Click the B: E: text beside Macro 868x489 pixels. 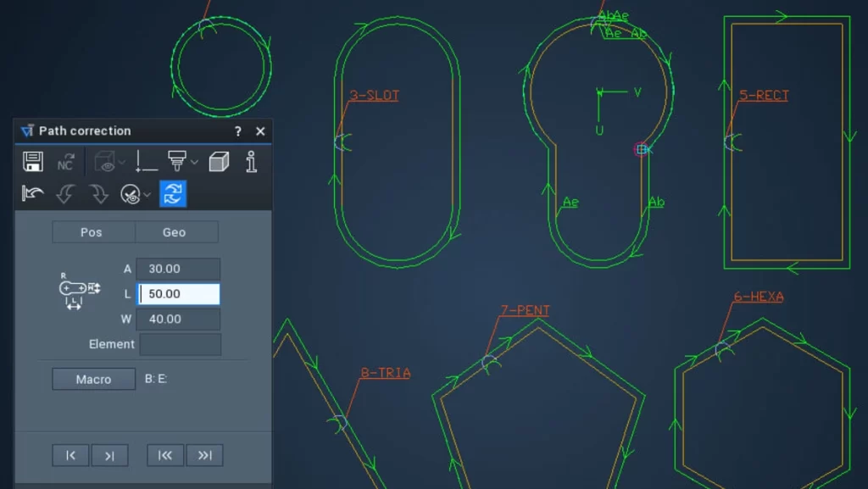point(156,379)
